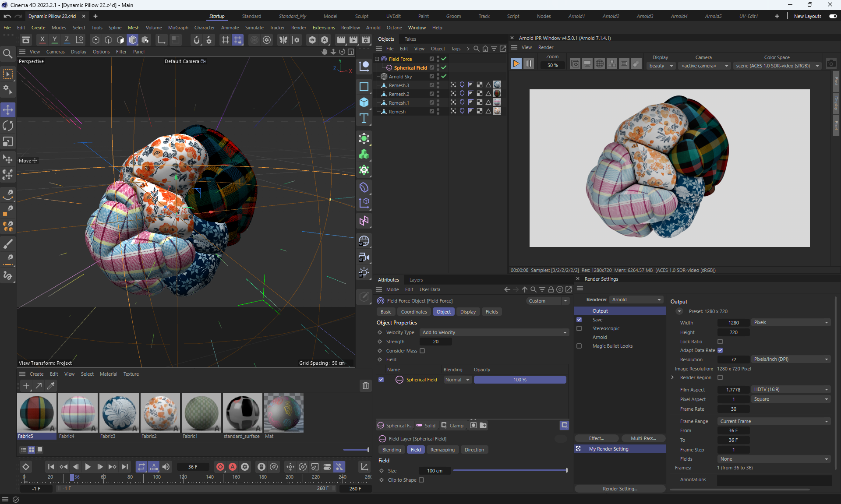The image size is (841, 504).
Task: Toggle the Lock Ratio checkbox
Action: 720,342
